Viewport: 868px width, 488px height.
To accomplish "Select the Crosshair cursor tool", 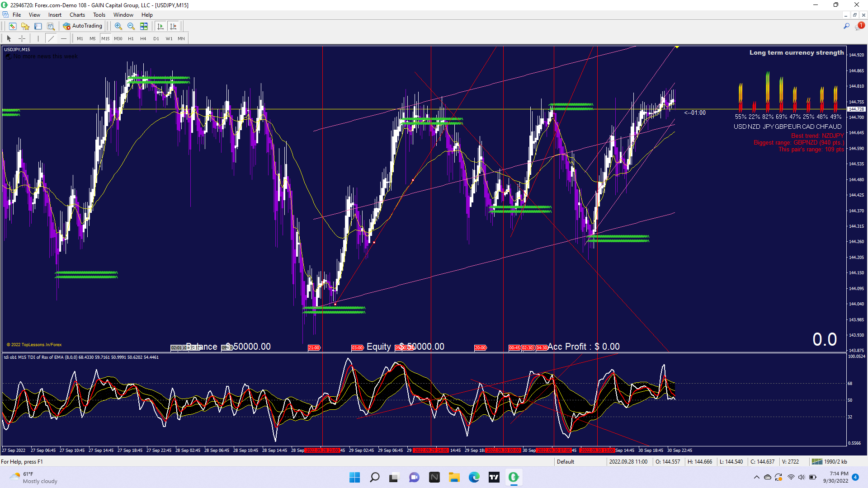I will click(x=22, y=38).
